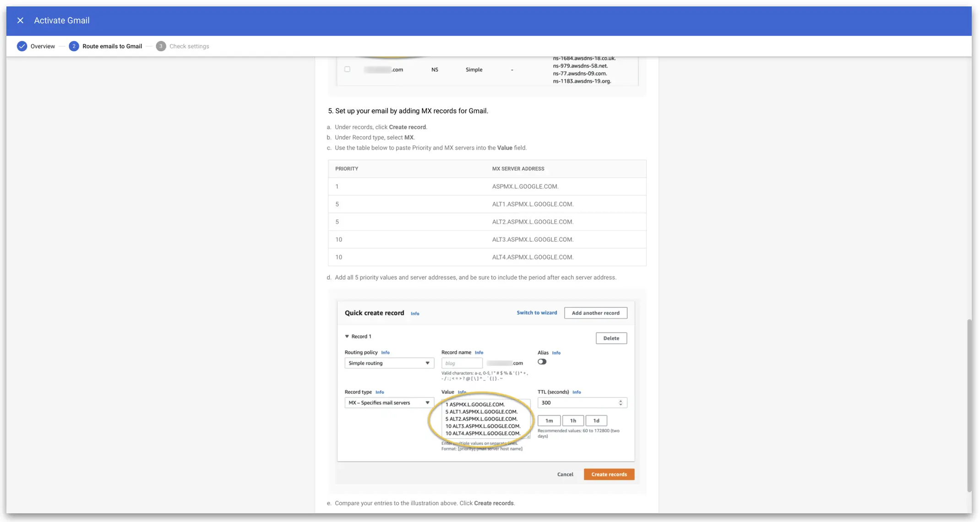Click the Cancel button
Image resolution: width=980 pixels, height=522 pixels.
(x=565, y=475)
